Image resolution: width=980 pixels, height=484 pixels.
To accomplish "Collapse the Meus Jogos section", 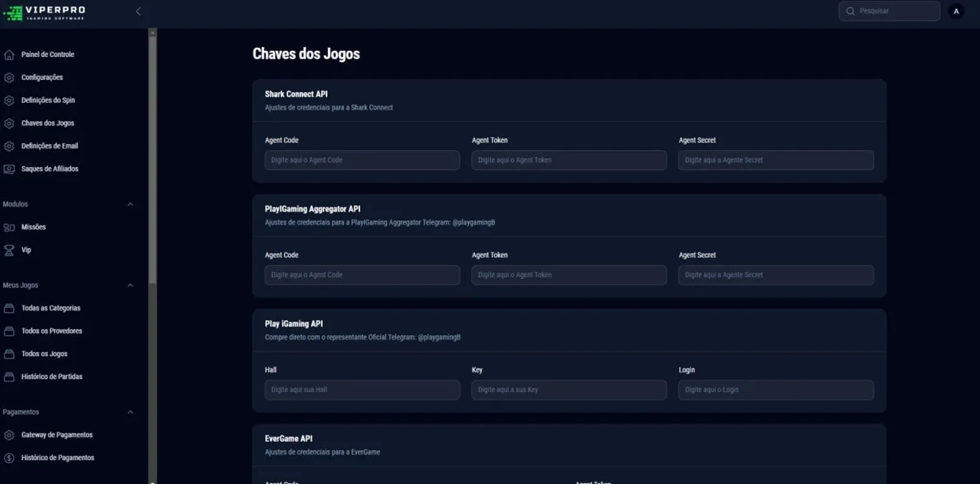I will 130,285.
